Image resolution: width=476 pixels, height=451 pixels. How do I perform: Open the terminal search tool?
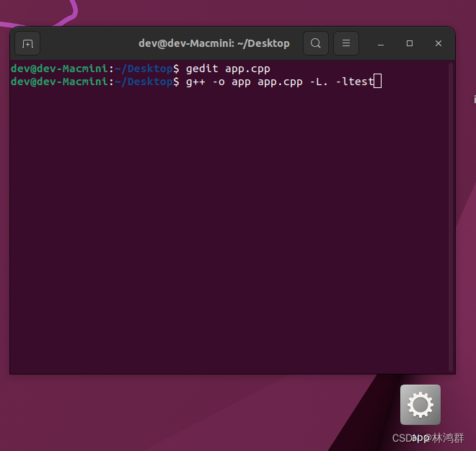316,43
